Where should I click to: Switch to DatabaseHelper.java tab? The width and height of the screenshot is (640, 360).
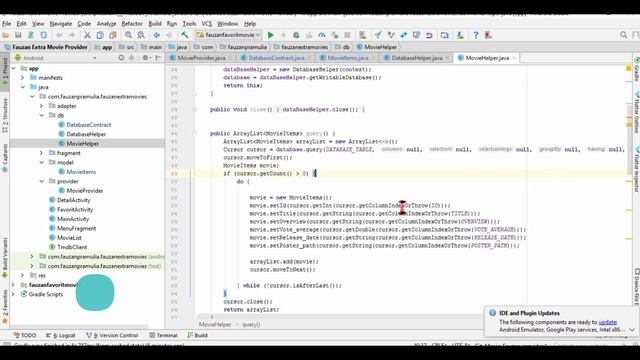pyautogui.click(x=417, y=58)
